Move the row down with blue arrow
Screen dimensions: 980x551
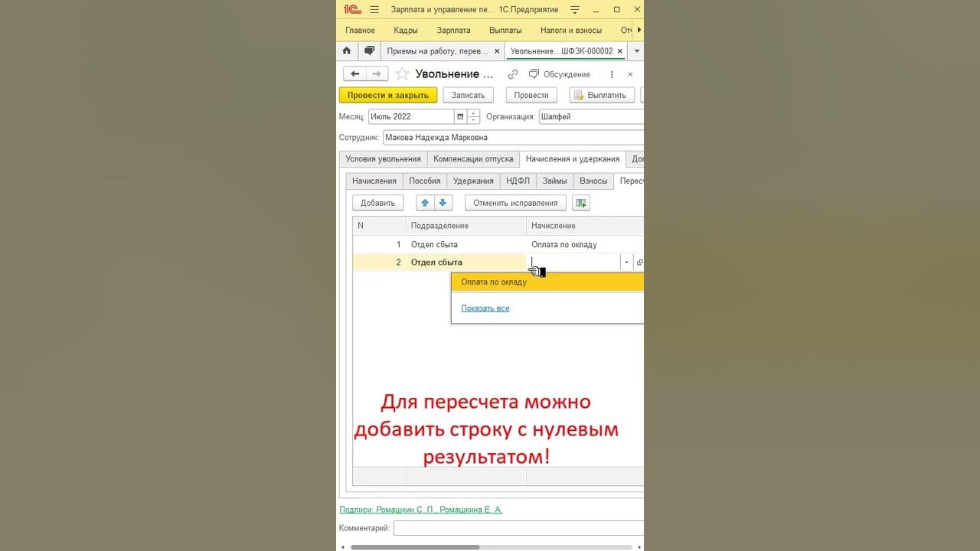(443, 203)
